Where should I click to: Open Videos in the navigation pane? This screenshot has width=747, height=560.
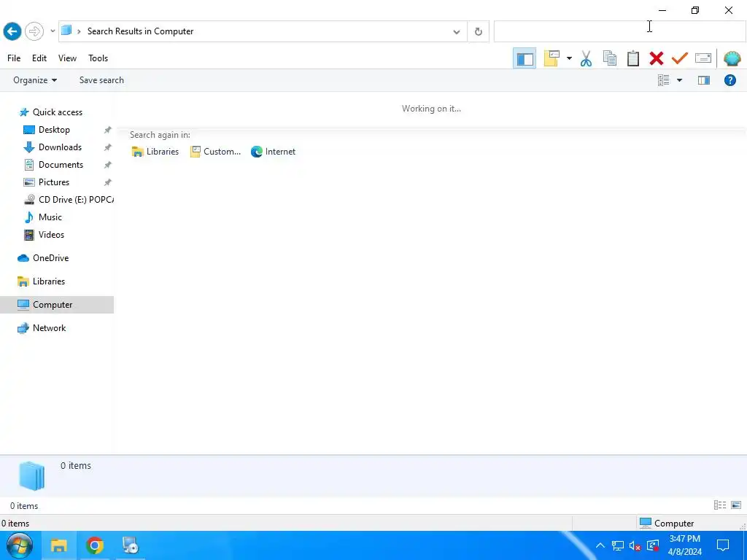point(51,234)
